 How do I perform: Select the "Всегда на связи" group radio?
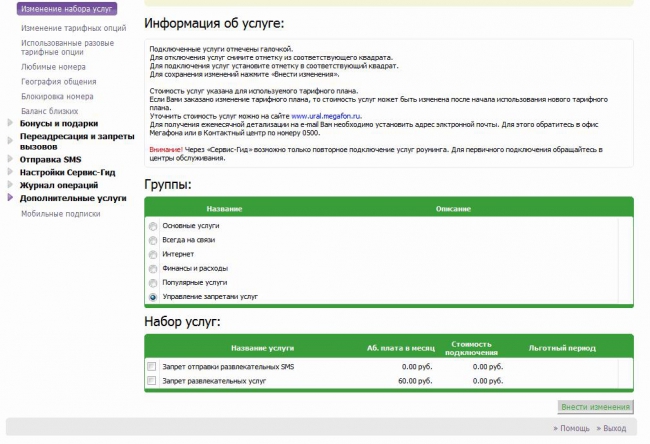(153, 240)
